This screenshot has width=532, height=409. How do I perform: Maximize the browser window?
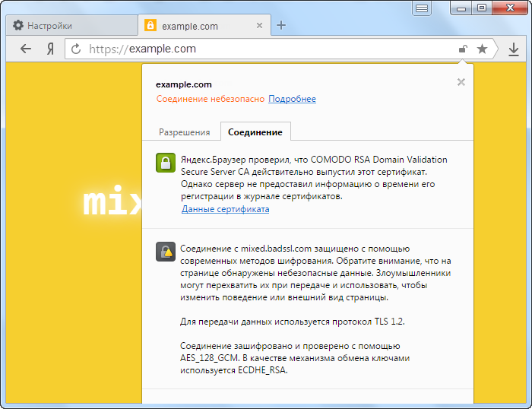[481, 8]
